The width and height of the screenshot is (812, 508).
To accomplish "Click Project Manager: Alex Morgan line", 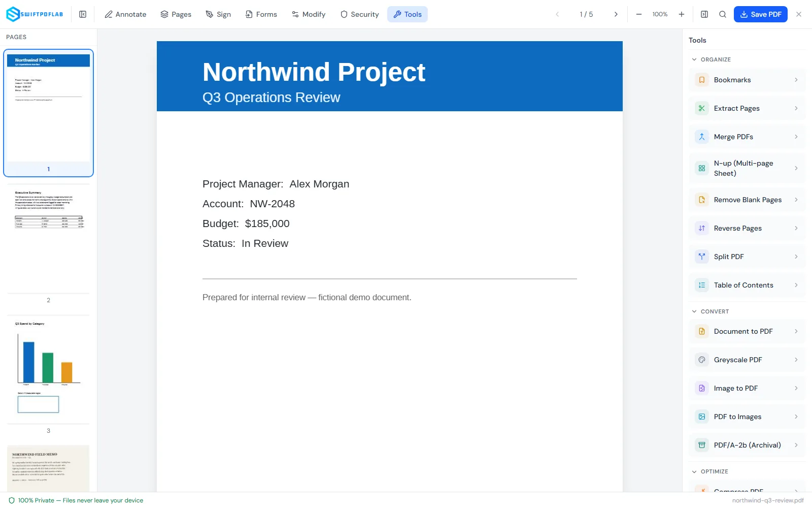I will point(276,184).
